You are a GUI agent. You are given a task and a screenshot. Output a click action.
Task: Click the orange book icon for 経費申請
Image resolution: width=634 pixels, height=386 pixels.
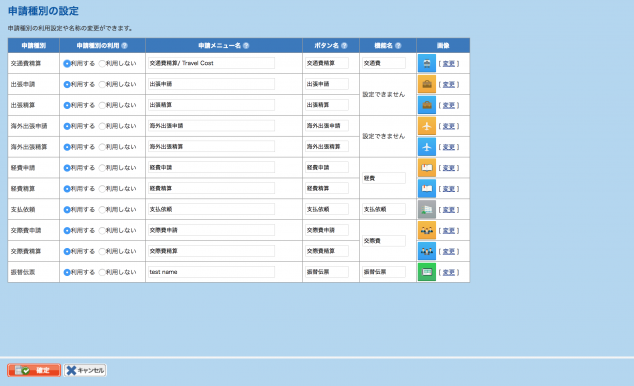pyautogui.click(x=427, y=168)
